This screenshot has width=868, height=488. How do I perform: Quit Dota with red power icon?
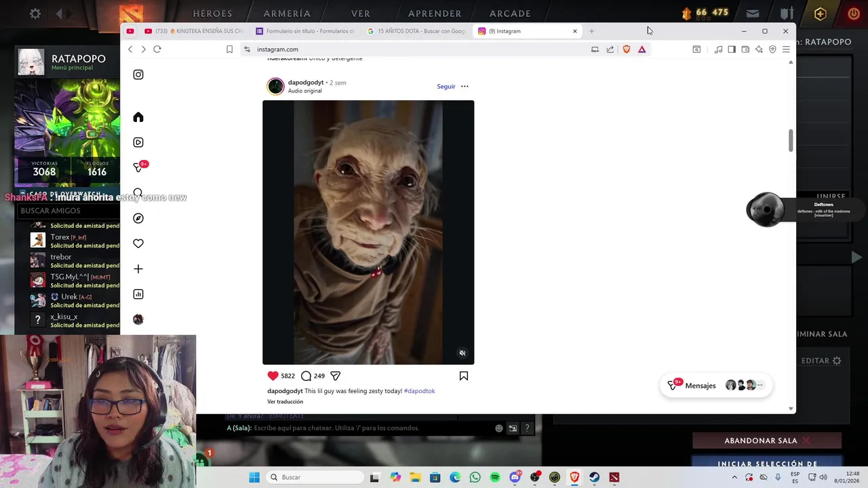click(854, 13)
